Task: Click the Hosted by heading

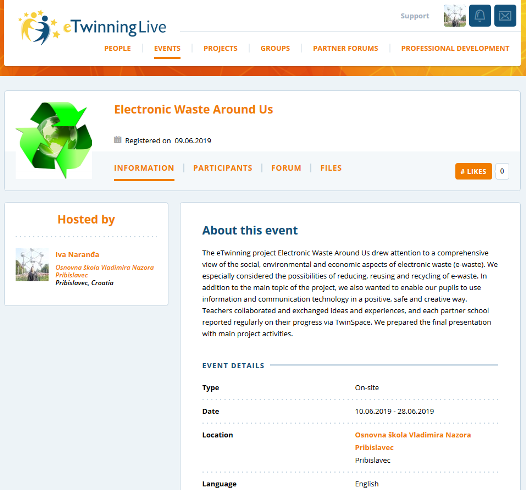Action: pyautogui.click(x=86, y=220)
